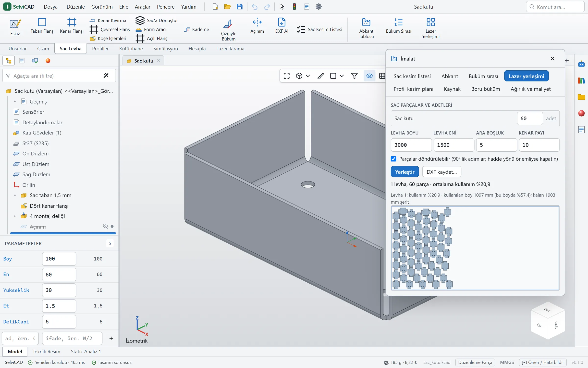Switch to Teknik Resim bottom tab
The width and height of the screenshot is (588, 368).
[x=46, y=352]
